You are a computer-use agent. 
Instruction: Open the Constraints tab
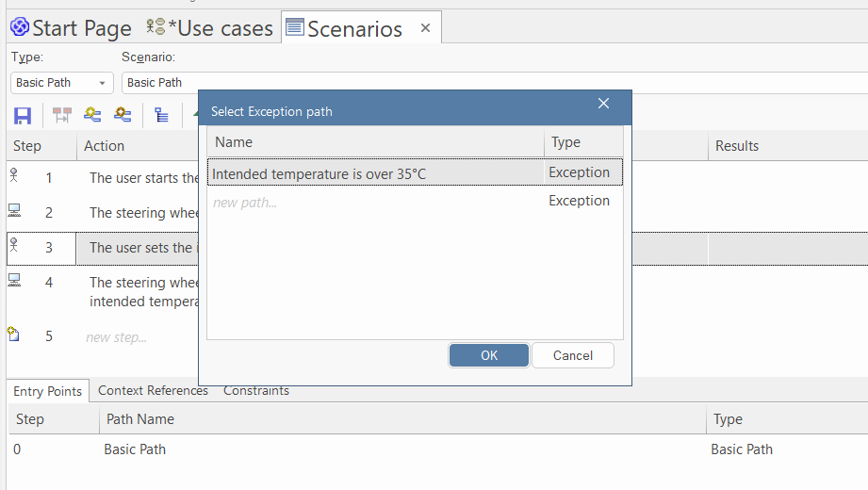tap(256, 390)
